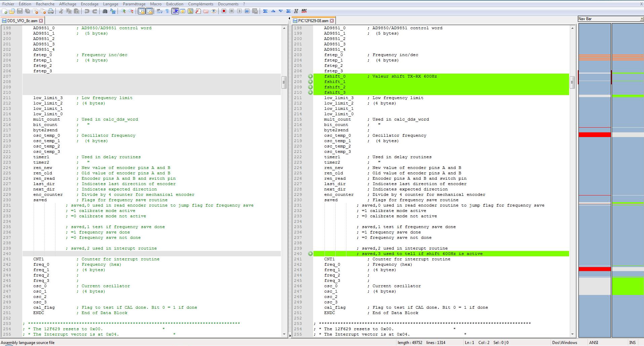Click the italic H toolbar icon

[296, 11]
